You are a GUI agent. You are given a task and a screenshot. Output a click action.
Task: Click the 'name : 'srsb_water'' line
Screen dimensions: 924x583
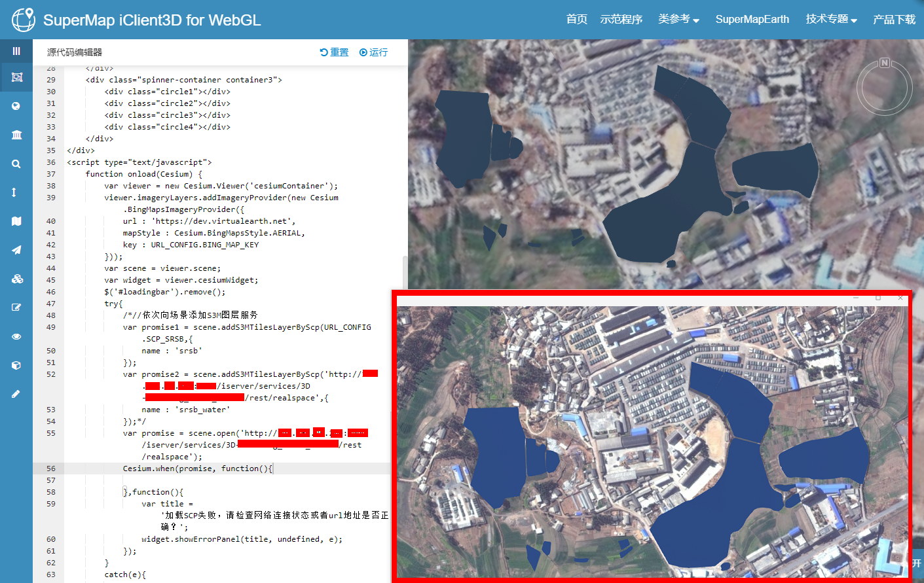pos(185,410)
